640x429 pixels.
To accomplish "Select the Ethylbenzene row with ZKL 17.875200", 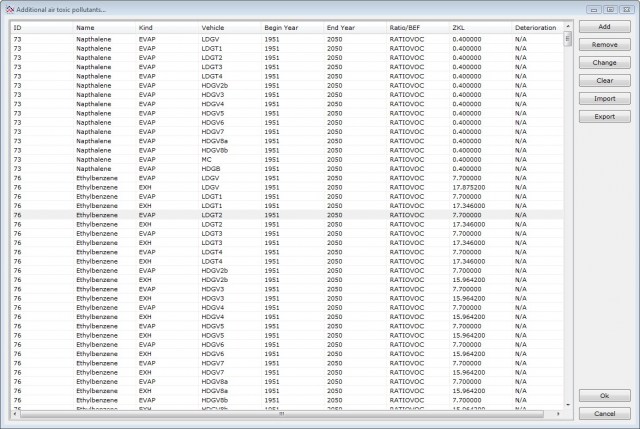I will pyautogui.click(x=200, y=186).
